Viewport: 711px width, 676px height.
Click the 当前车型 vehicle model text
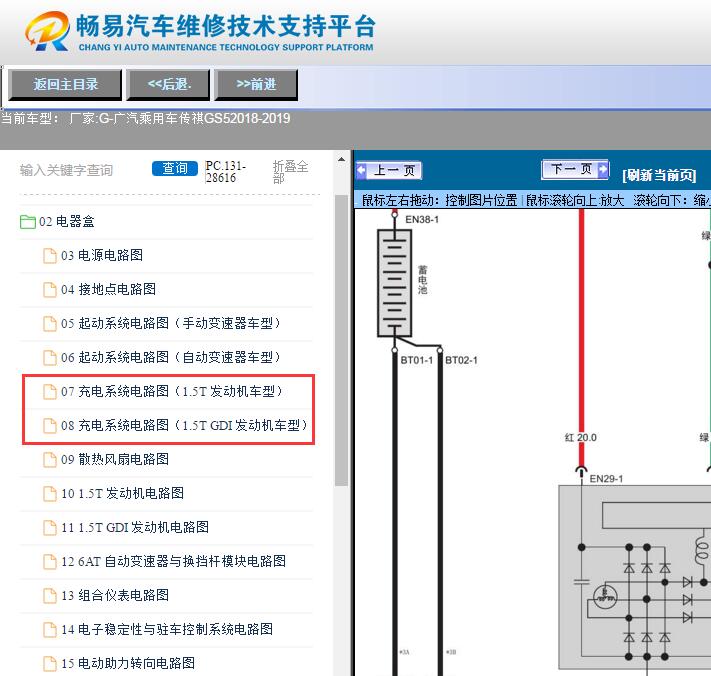146,119
